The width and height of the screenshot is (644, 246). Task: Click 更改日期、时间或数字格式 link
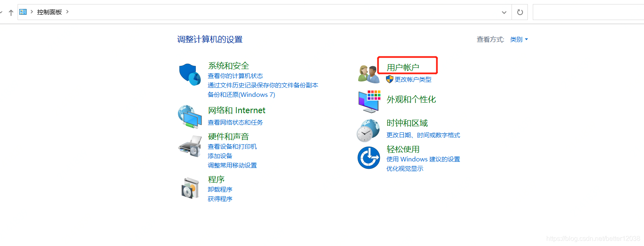point(423,135)
